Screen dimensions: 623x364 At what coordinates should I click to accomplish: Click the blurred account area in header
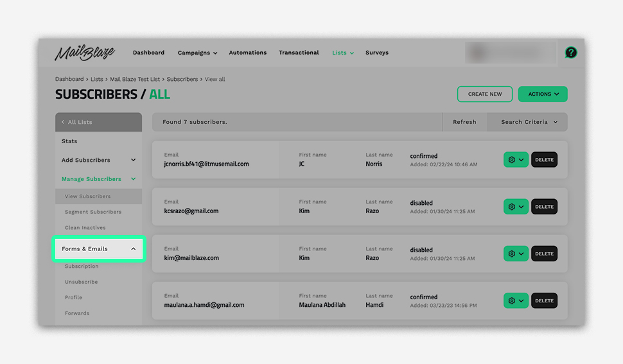511,53
